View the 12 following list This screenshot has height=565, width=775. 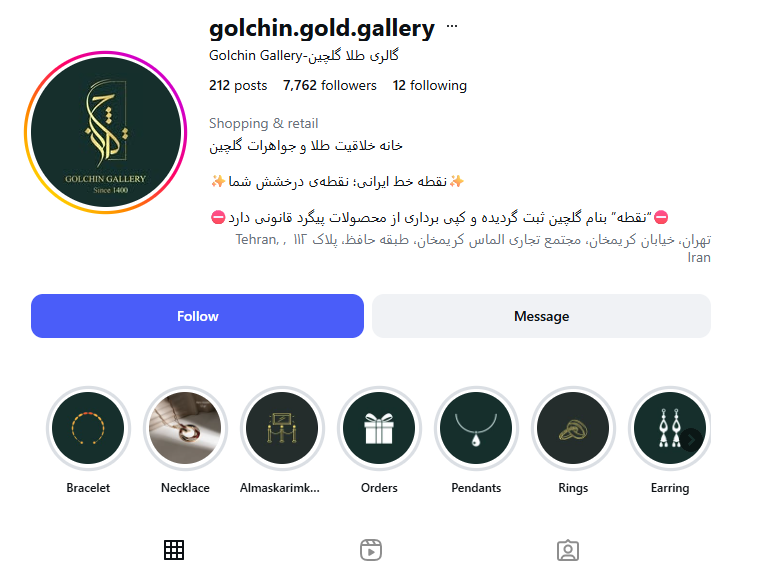430,86
